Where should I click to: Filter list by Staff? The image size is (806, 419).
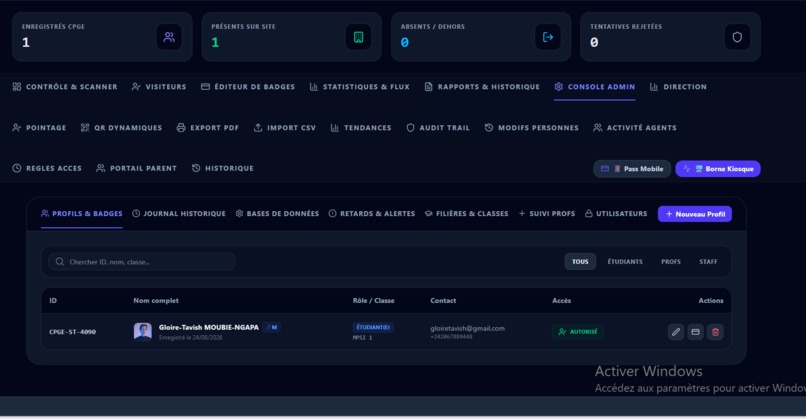tap(708, 262)
